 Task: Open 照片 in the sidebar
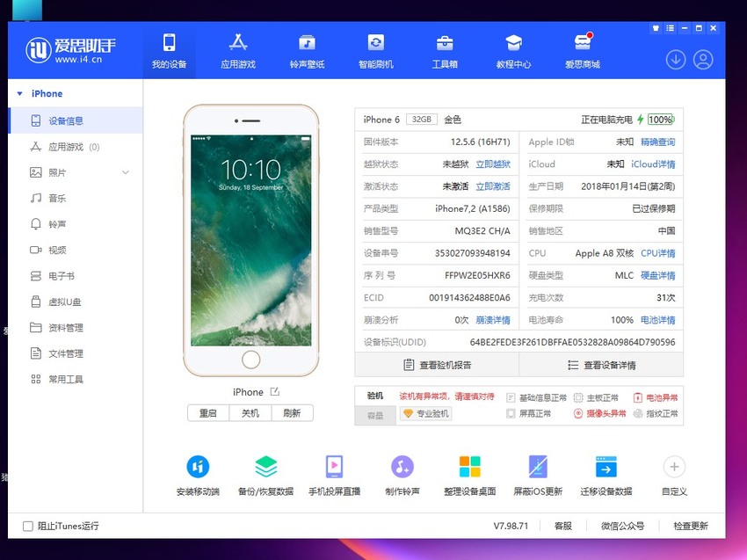tap(76, 172)
